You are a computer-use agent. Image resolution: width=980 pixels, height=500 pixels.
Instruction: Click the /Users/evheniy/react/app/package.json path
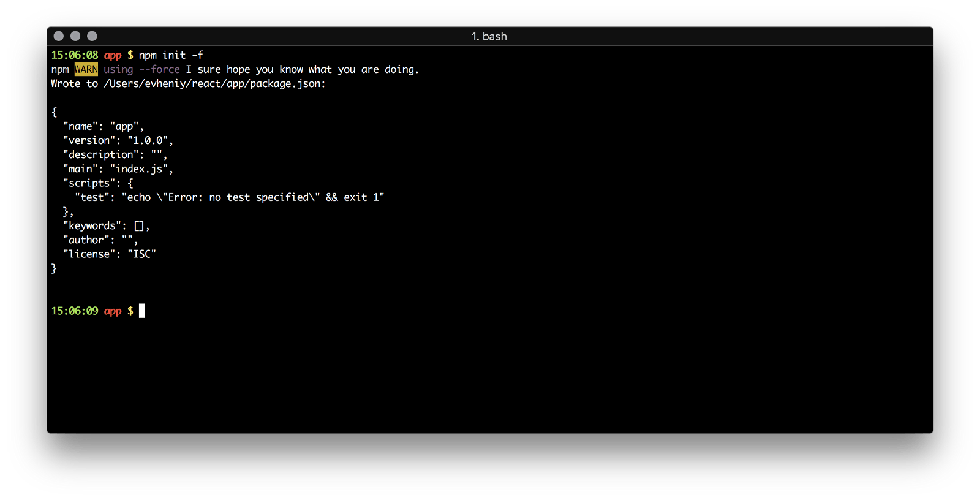pos(214,84)
